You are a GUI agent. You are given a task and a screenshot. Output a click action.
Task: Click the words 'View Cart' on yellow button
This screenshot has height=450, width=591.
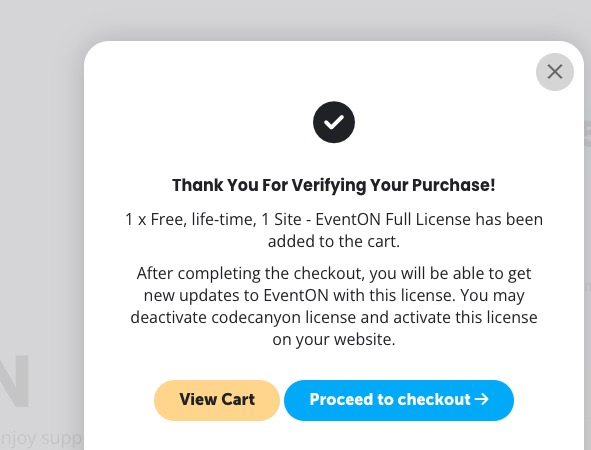coord(217,399)
